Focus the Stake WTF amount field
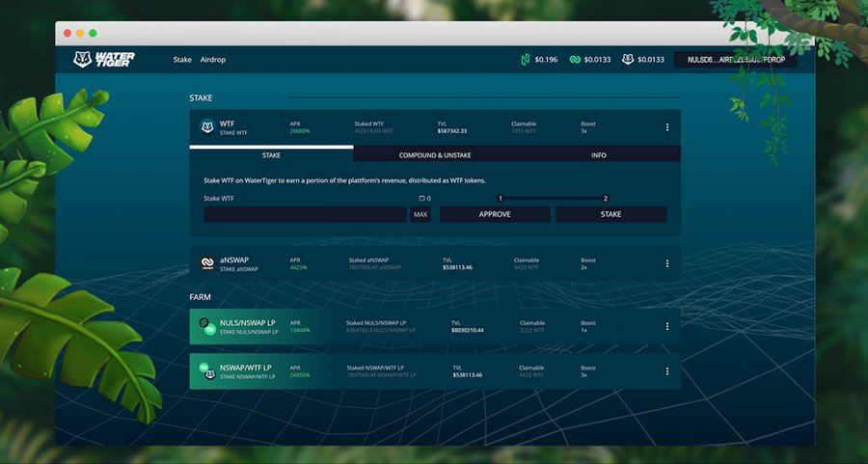The image size is (868, 464). click(305, 214)
